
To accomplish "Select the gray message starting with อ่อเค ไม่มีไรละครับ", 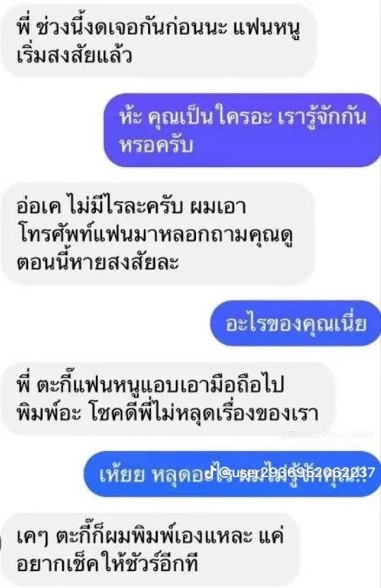I will 158,234.
